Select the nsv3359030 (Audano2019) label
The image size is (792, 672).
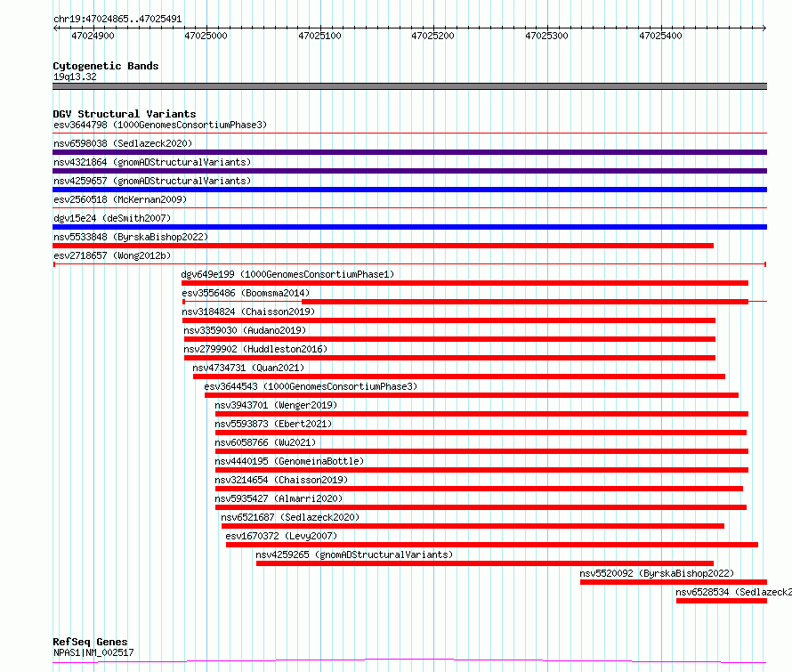pyautogui.click(x=245, y=330)
